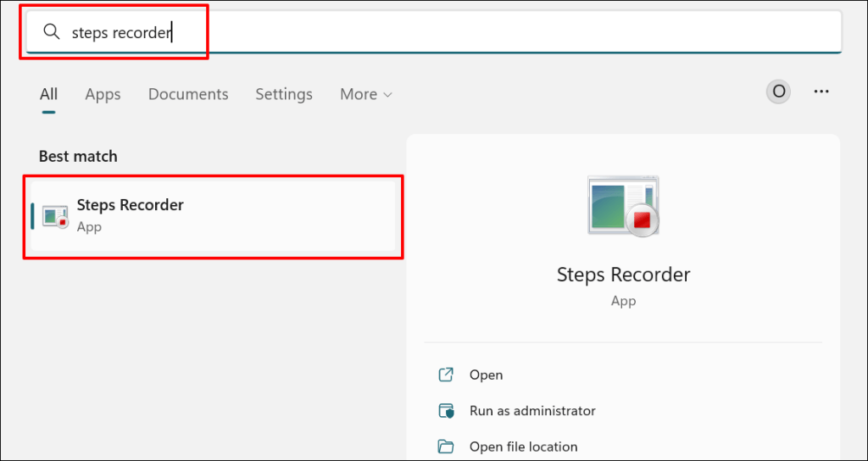This screenshot has width=868, height=461.
Task: Open the three-dot options menu
Action: tap(821, 92)
